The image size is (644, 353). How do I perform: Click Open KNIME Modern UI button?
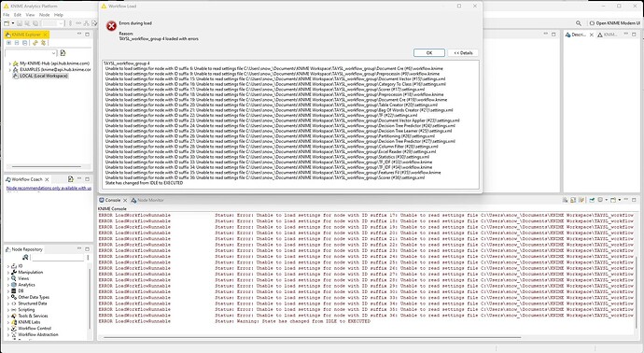click(614, 23)
